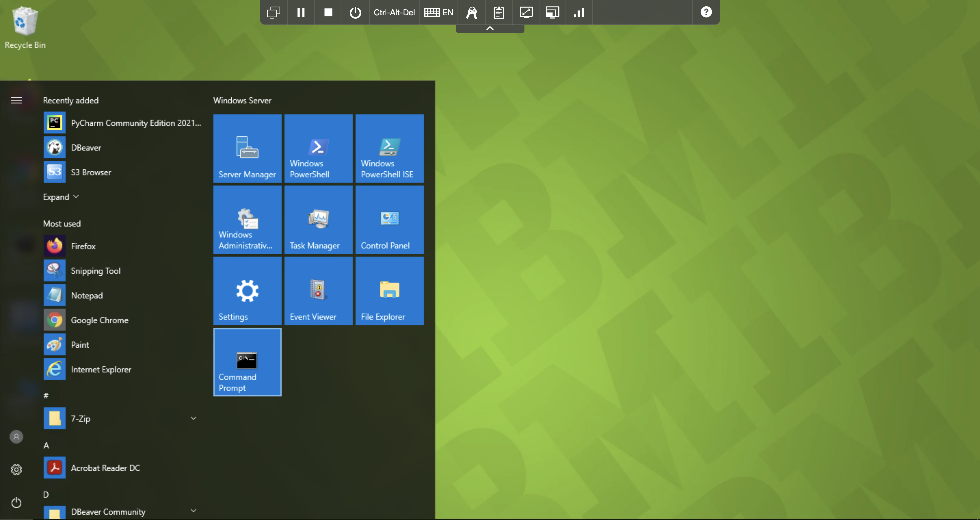Viewport: 980px width, 520px height.
Task: Click the D alphabet section header
Action: click(x=46, y=495)
